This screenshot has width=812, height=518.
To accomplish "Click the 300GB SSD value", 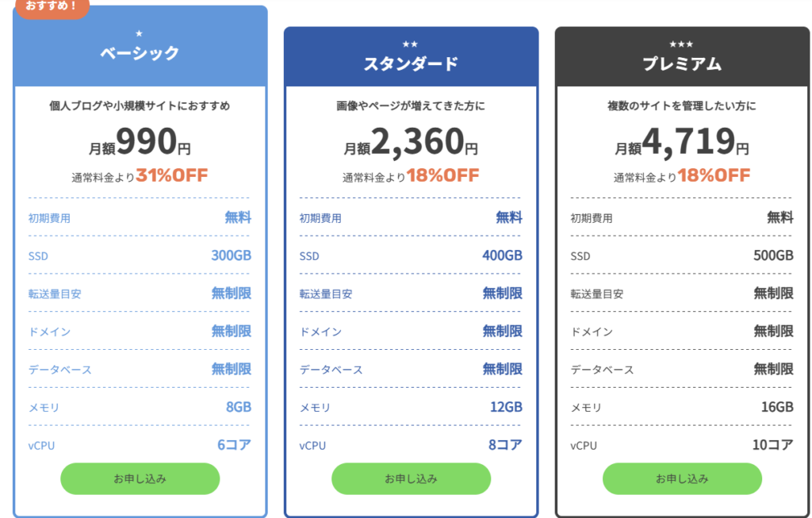I will coord(231,255).
